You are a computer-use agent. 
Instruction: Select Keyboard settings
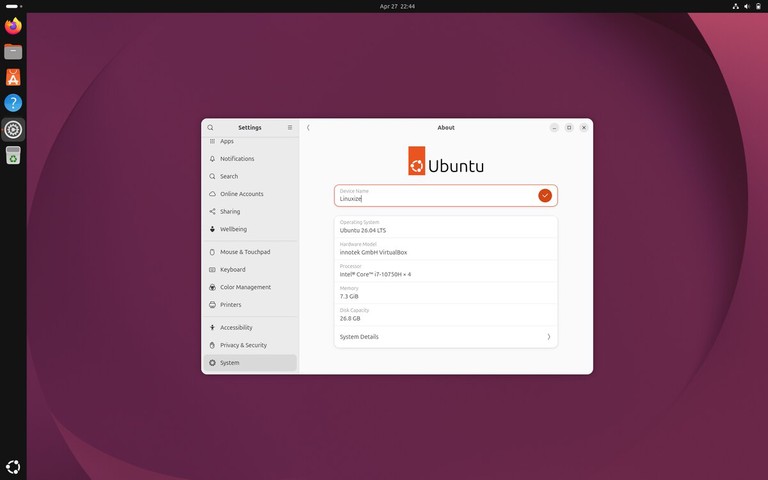click(x=250, y=269)
